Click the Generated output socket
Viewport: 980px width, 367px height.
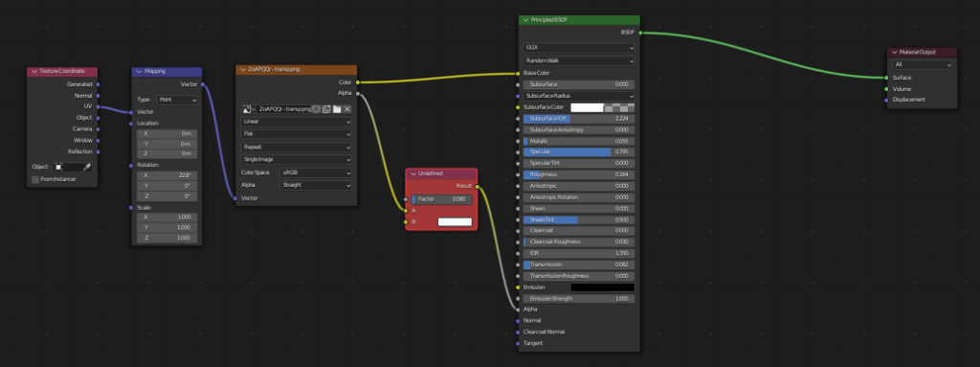[x=99, y=84]
